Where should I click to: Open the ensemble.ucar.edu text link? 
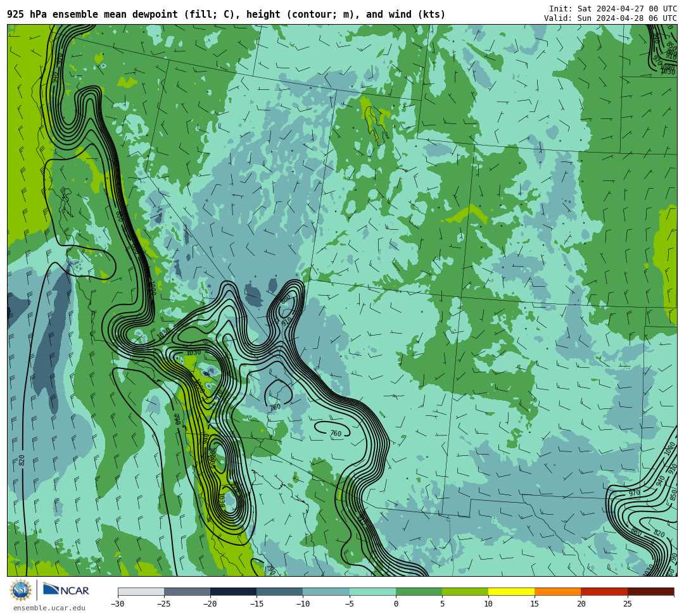[x=49, y=608]
